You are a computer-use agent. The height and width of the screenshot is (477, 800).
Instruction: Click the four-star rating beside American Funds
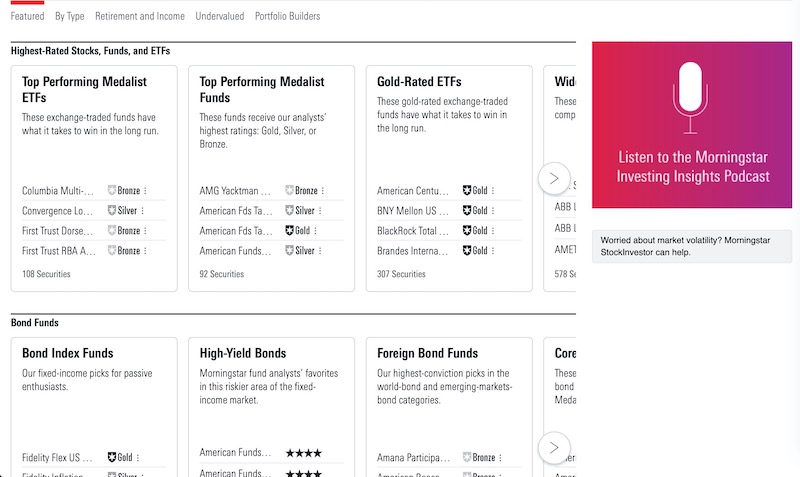click(x=303, y=453)
